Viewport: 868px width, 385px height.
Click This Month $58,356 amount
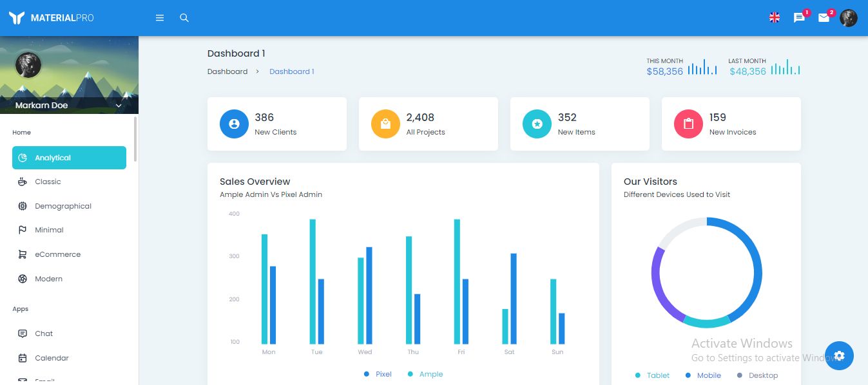tap(665, 71)
